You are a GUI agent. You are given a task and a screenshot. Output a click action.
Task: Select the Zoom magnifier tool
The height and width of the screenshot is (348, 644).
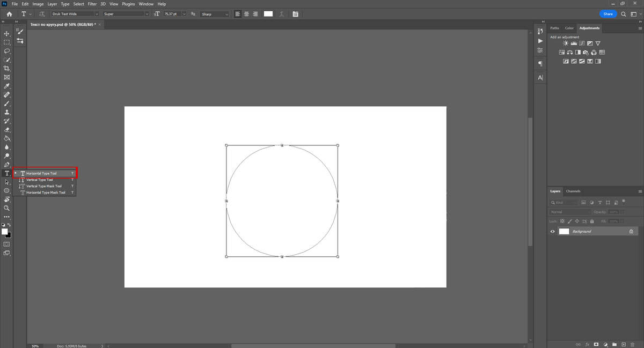coord(7,208)
